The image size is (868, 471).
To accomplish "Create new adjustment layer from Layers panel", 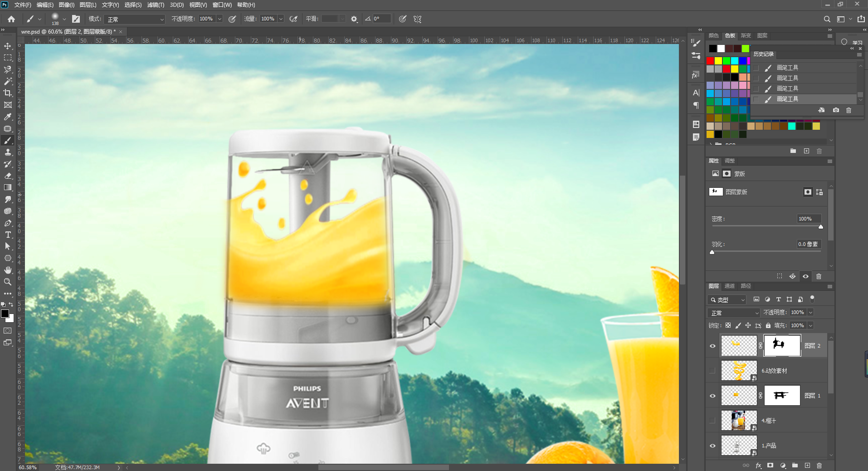I will coord(783,466).
